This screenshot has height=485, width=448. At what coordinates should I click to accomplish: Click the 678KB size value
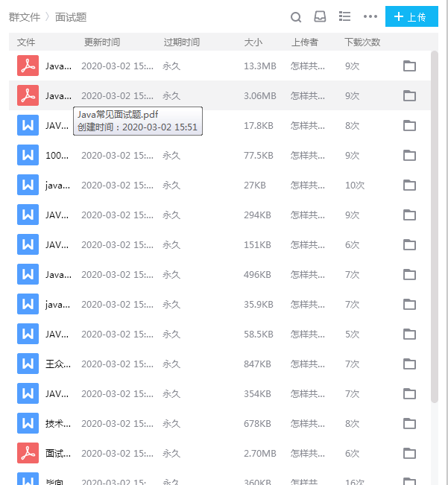(x=257, y=423)
